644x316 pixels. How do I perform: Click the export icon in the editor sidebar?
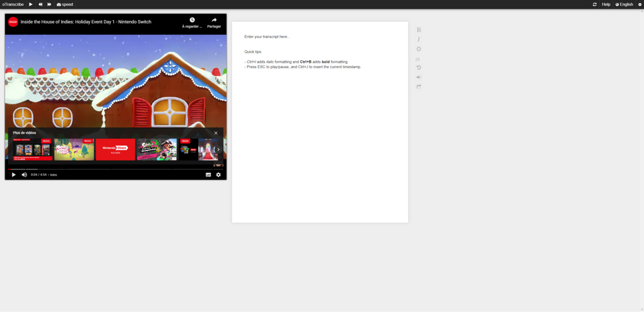click(x=419, y=86)
